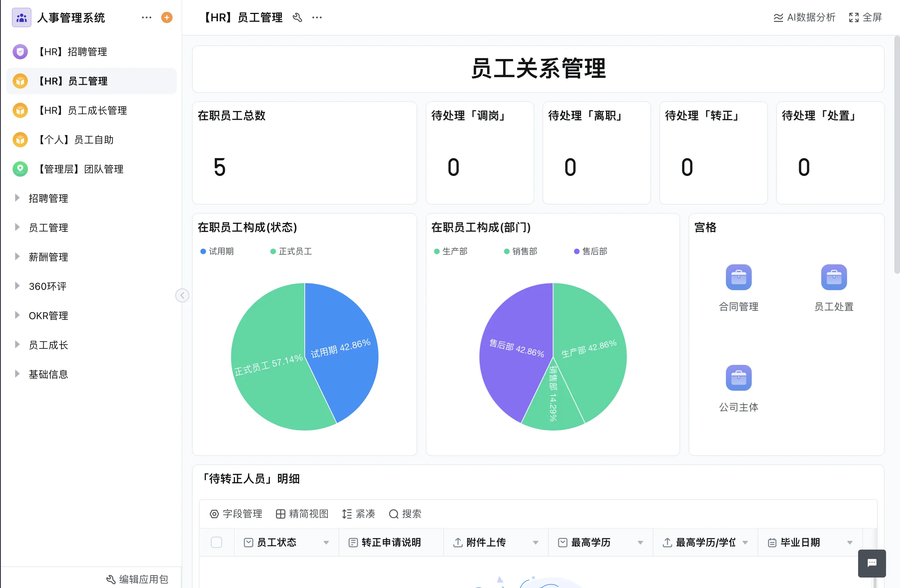Click the 编辑应用包 button at sidebar bottom
The width and height of the screenshot is (900, 588).
tap(137, 579)
